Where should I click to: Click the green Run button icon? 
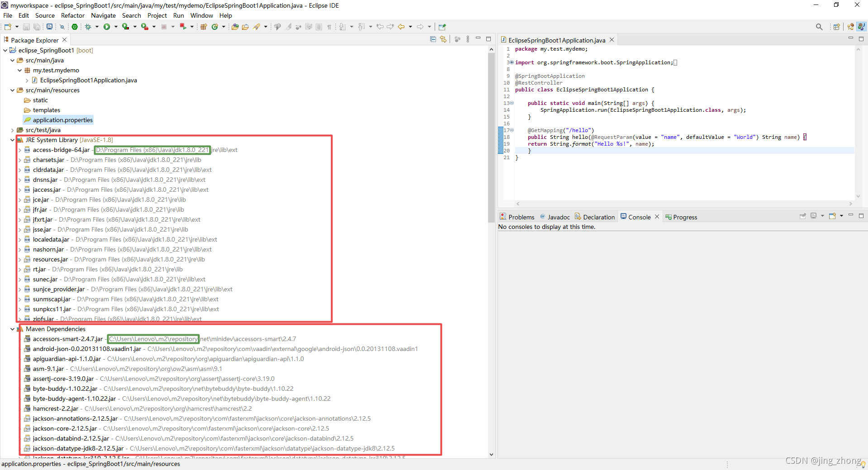(x=107, y=27)
